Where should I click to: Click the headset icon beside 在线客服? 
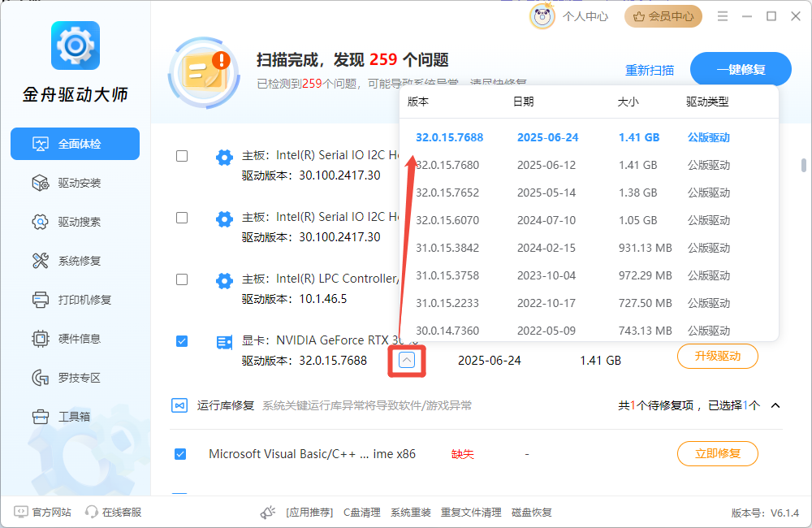coord(92,512)
